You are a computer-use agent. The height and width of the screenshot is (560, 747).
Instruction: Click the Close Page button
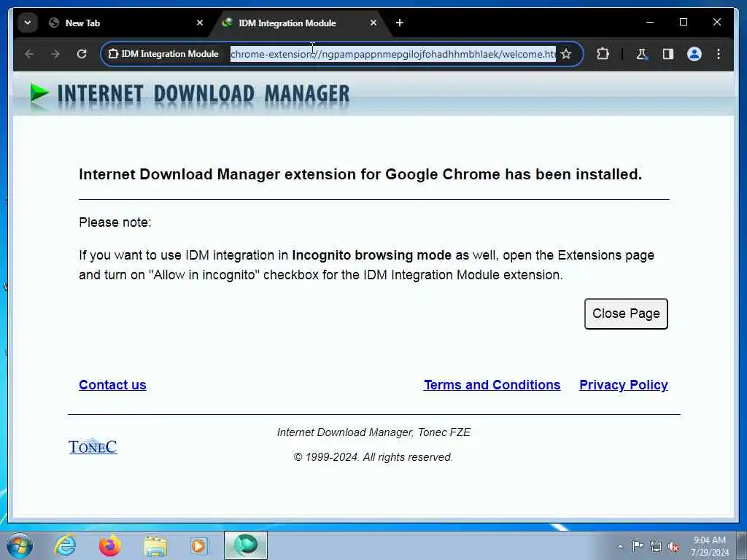(626, 314)
